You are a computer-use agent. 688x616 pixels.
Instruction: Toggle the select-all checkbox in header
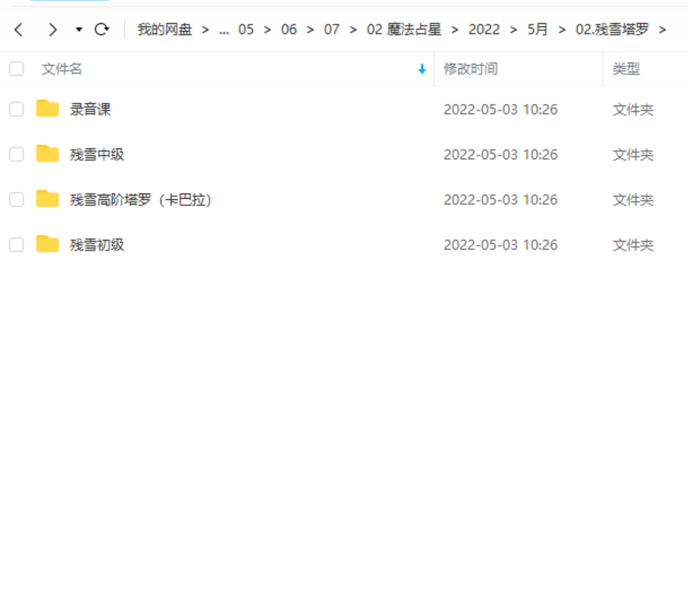[x=16, y=68]
